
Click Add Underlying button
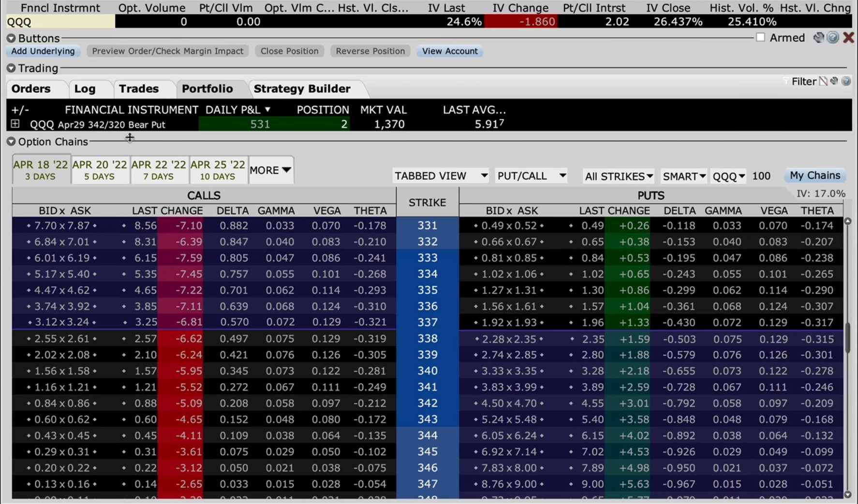(x=43, y=51)
